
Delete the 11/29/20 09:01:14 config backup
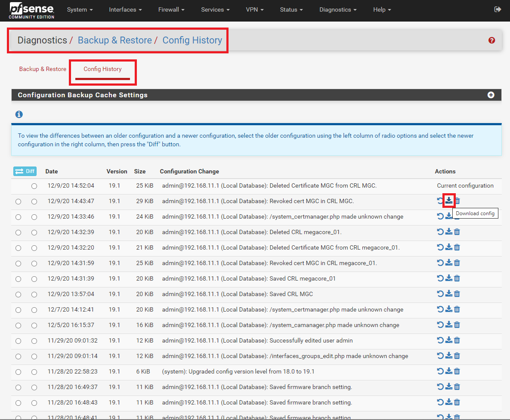457,355
